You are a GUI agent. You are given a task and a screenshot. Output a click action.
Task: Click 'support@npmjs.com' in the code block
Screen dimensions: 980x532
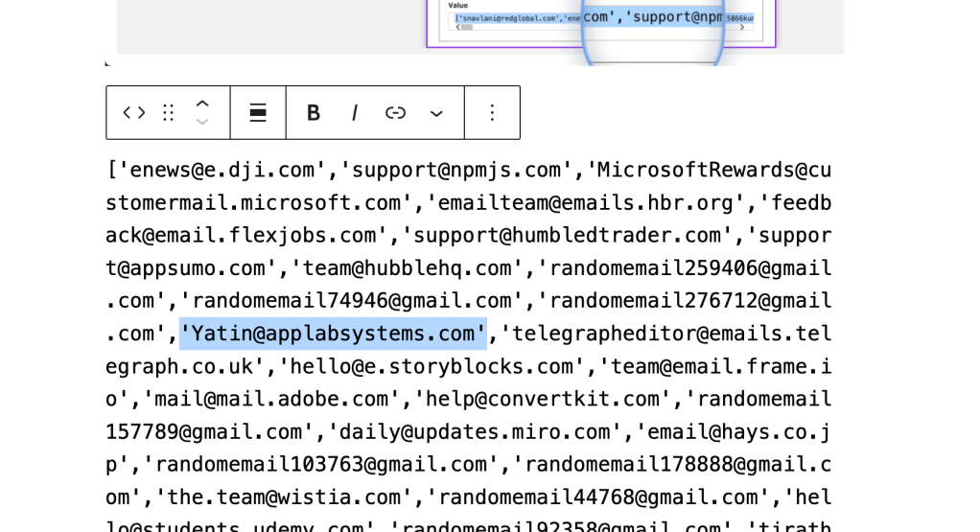[456, 170]
